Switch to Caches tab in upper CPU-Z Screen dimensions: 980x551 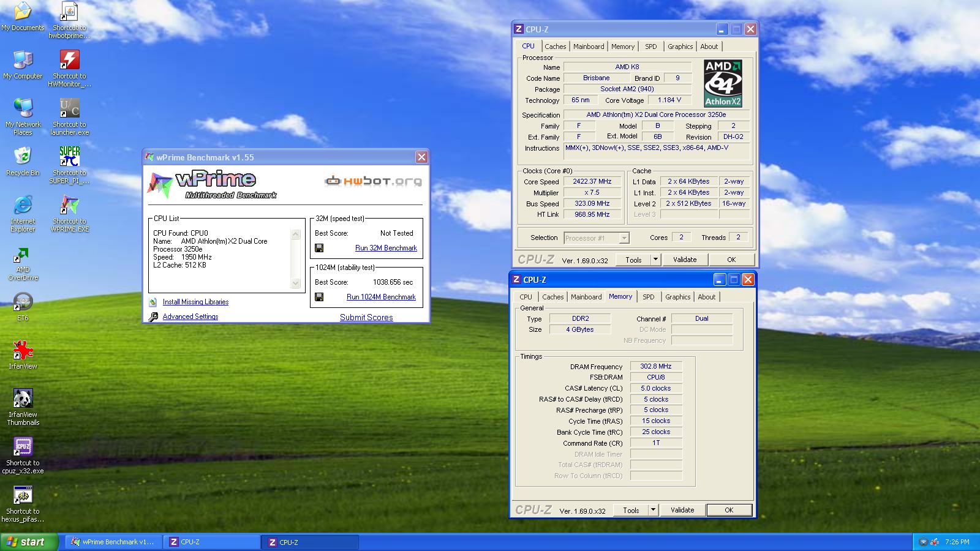coord(556,47)
